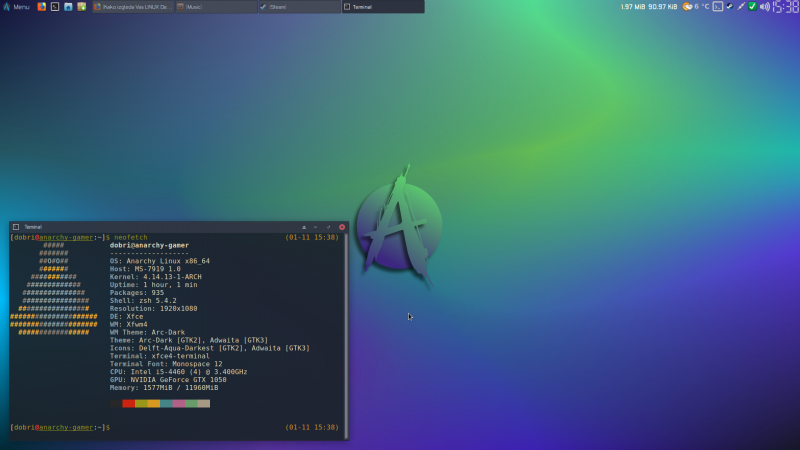Screen dimensions: 800x450
Task: Click the network speed monitor readout
Action: click(x=648, y=7)
